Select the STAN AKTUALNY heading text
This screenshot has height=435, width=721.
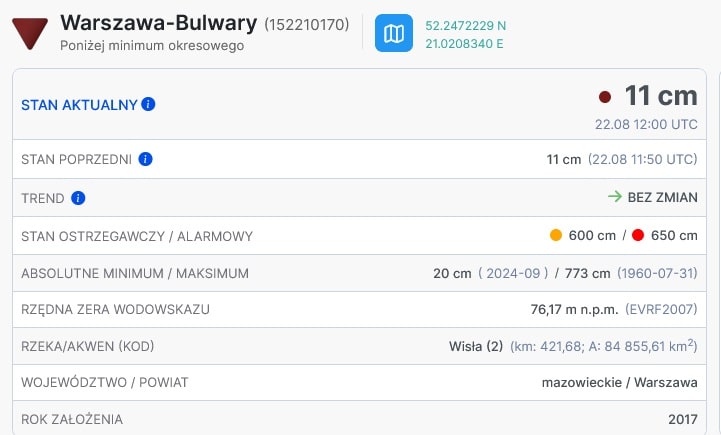pyautogui.click(x=79, y=105)
